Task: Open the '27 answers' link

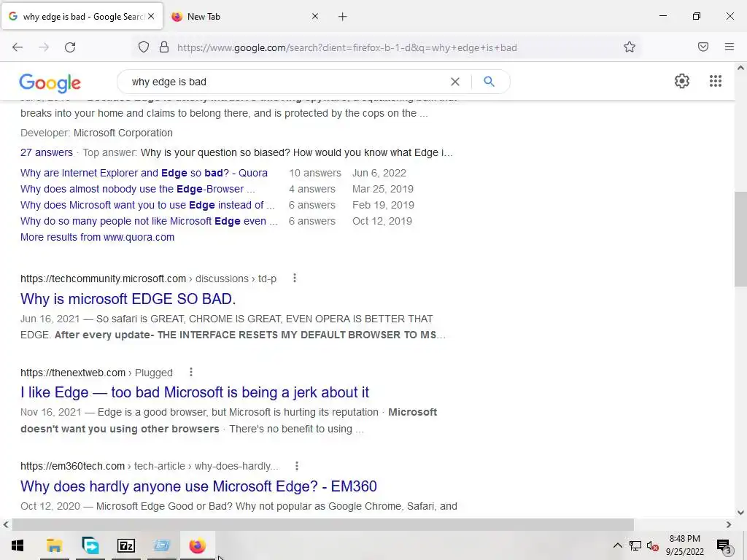Action: pos(47,152)
